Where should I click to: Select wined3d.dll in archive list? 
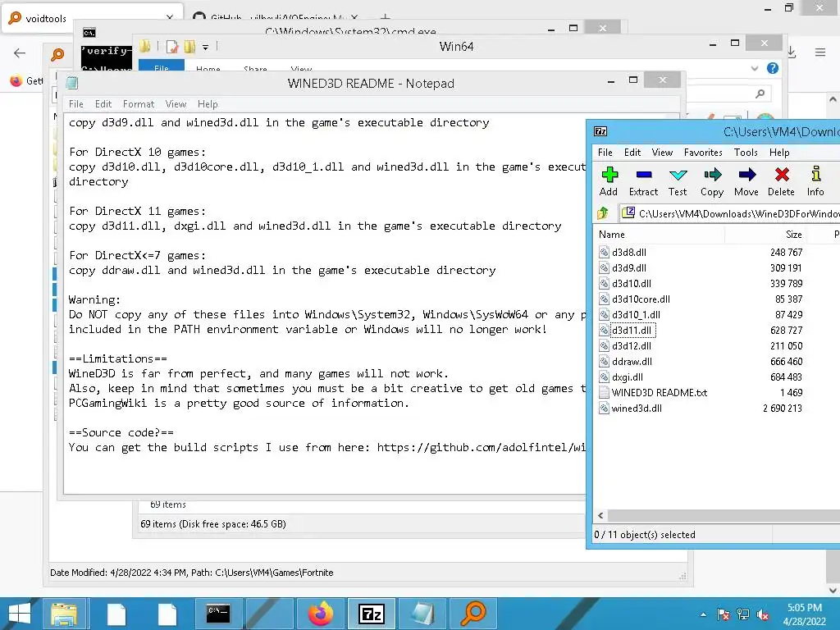coord(637,409)
